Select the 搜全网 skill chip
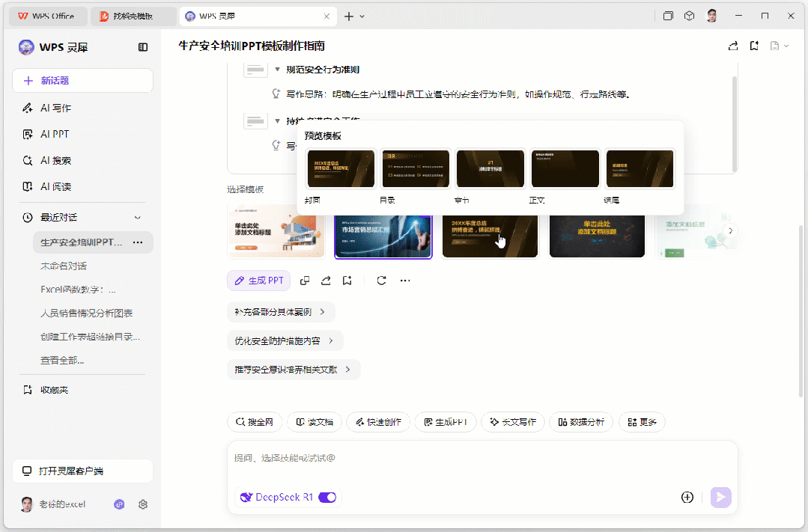The height and width of the screenshot is (532, 808). coord(255,422)
